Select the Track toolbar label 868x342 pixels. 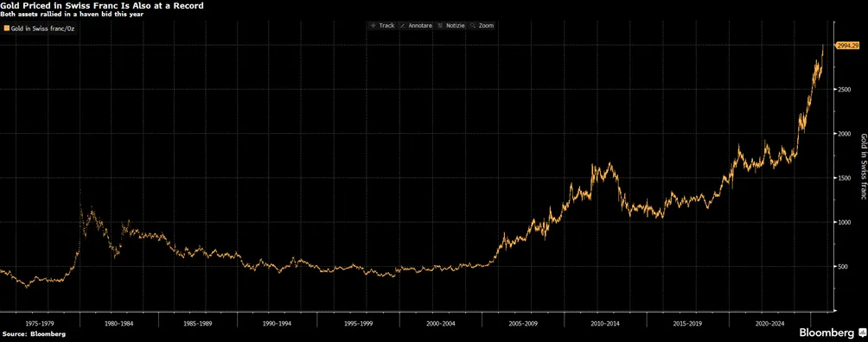[x=386, y=26]
